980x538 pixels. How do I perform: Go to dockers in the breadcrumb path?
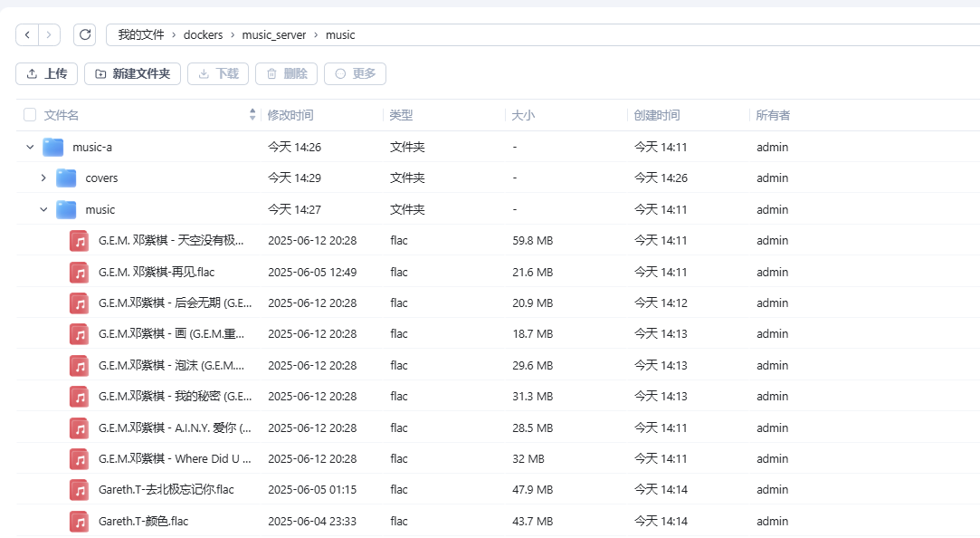tap(203, 35)
